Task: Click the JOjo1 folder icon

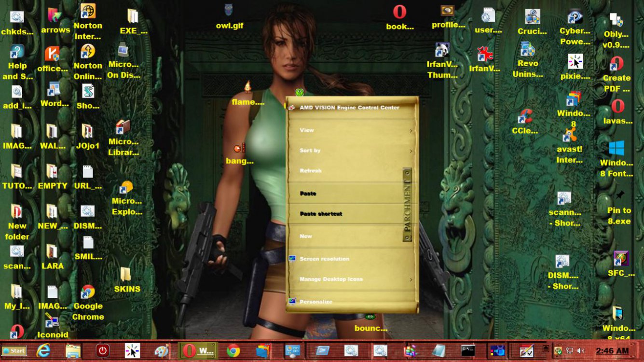Action: coord(87,137)
